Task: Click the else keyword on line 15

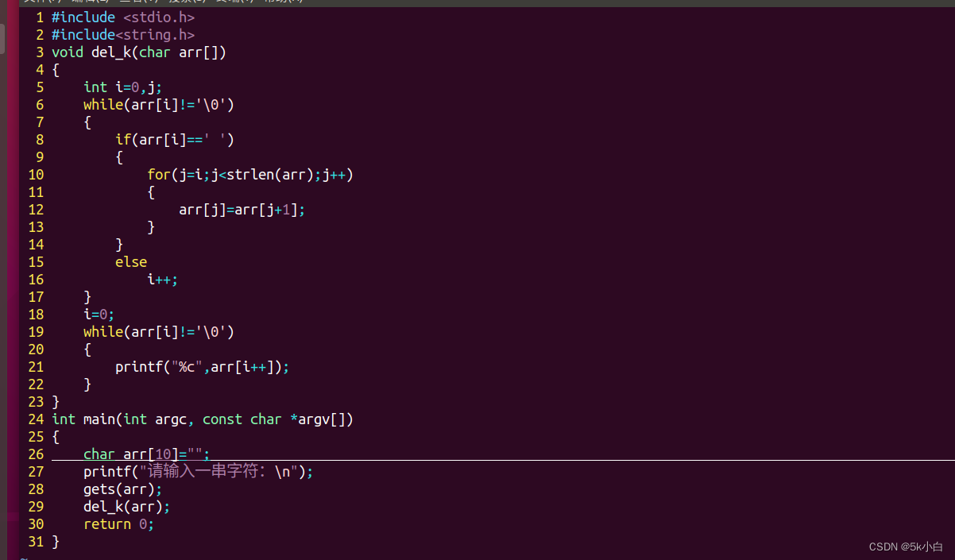Action: click(131, 261)
